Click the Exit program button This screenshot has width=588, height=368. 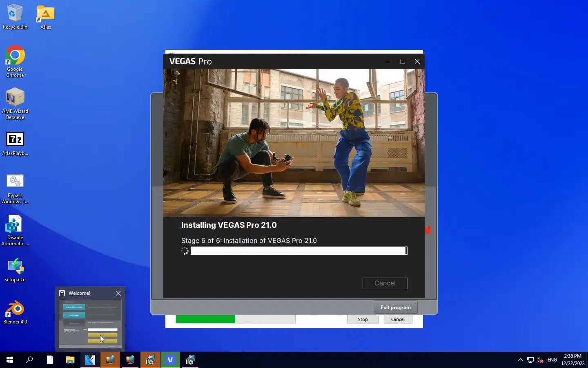click(x=395, y=307)
